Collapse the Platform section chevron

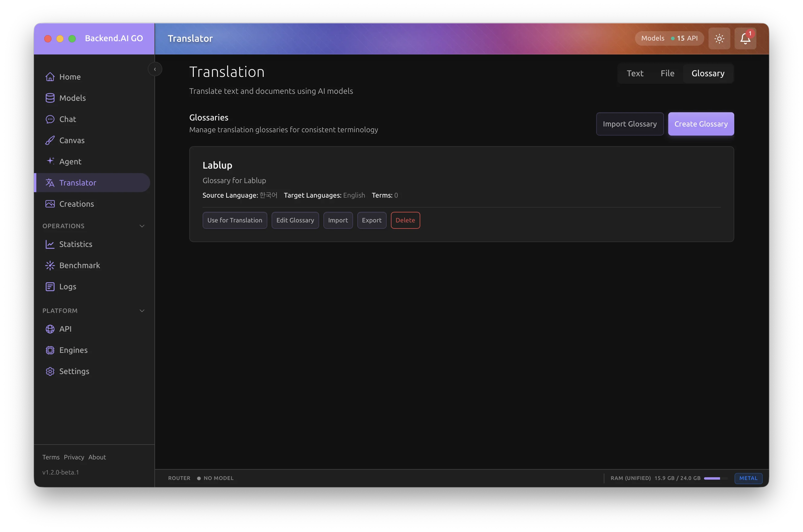[x=142, y=311]
